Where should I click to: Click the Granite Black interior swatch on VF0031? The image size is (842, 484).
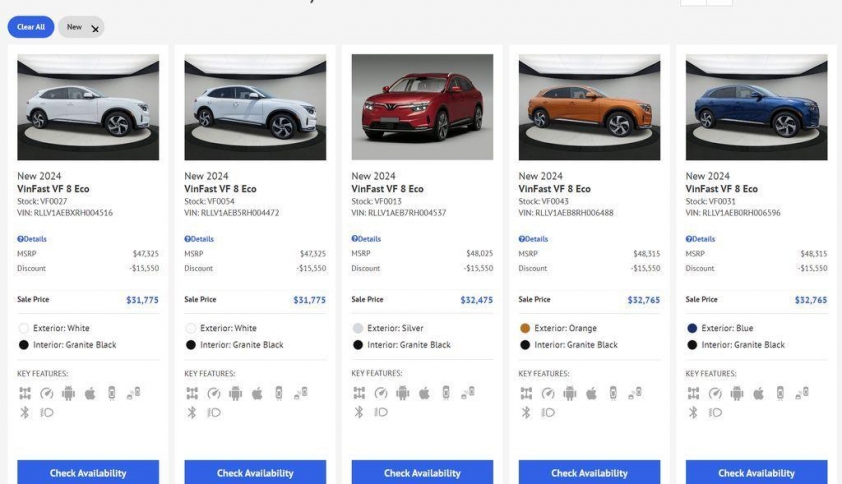click(692, 345)
